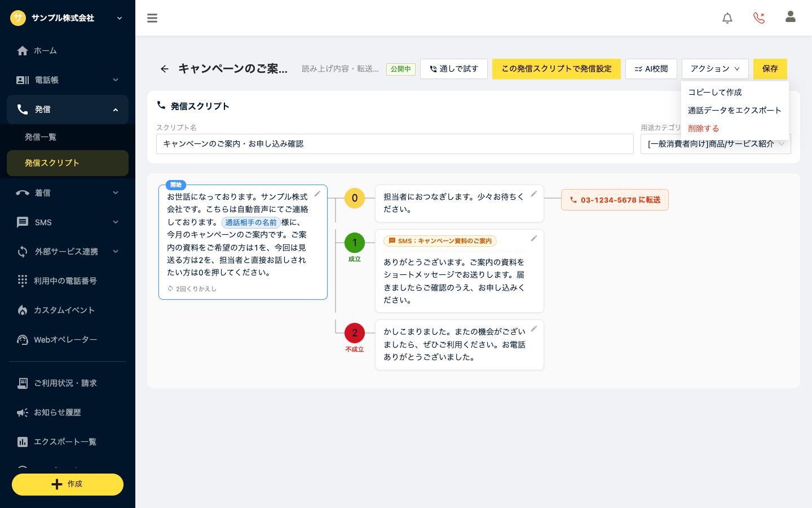Screen dimensions: 812x508
Task: Edit the key 1 response pencil
Action: point(534,238)
